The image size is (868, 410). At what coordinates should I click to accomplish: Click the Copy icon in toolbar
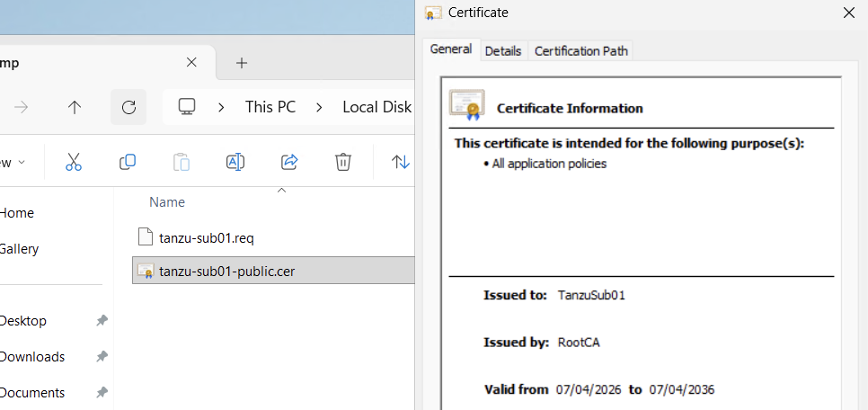pyautogui.click(x=128, y=162)
